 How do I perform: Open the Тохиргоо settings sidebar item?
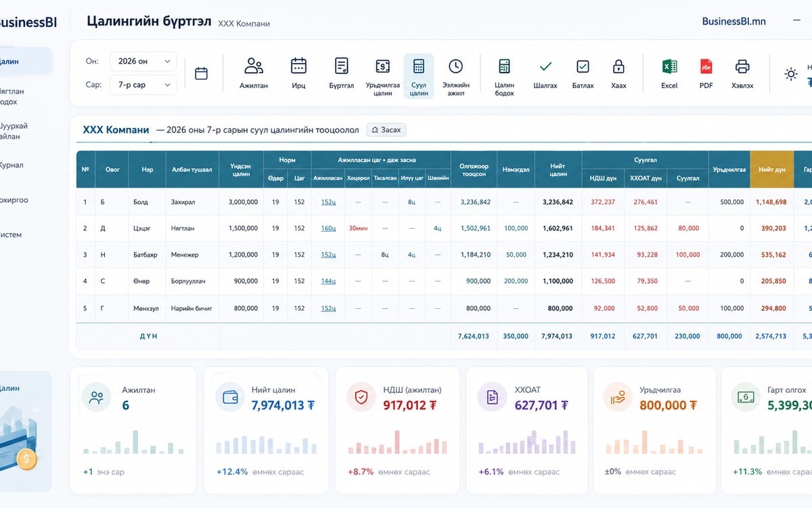14,200
